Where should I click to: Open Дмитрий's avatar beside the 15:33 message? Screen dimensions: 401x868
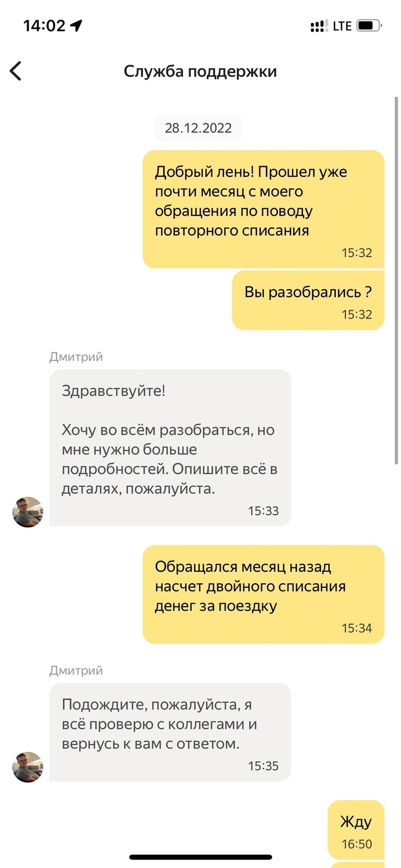(x=27, y=512)
